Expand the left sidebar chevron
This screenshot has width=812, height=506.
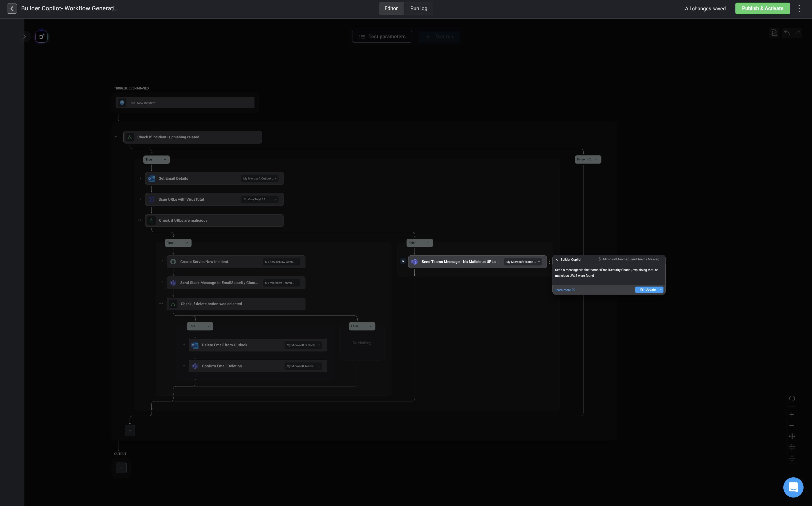point(24,36)
